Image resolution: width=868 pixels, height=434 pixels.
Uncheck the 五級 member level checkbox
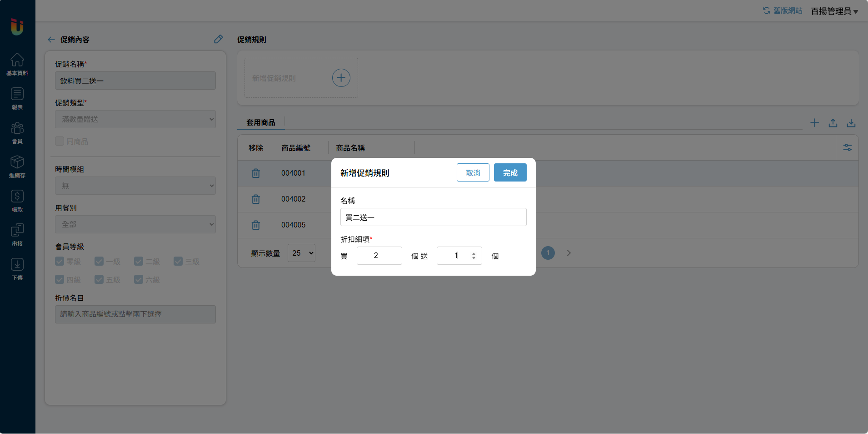[x=99, y=279]
